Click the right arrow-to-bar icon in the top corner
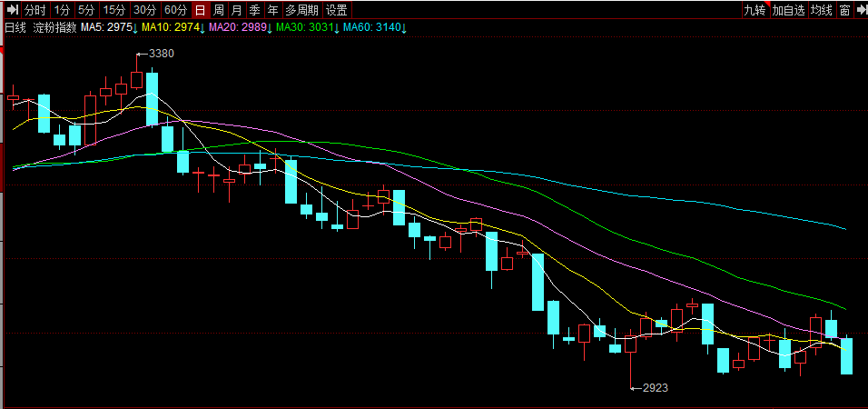This screenshot has height=409, width=868. [860, 9]
